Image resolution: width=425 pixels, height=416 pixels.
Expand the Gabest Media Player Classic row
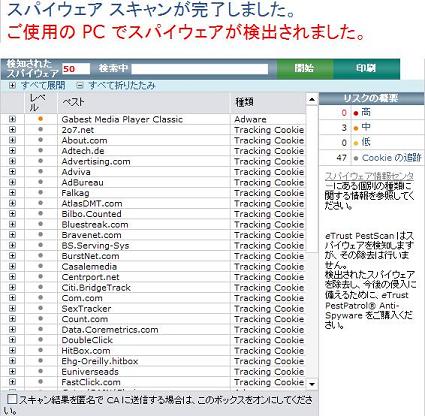click(12, 119)
